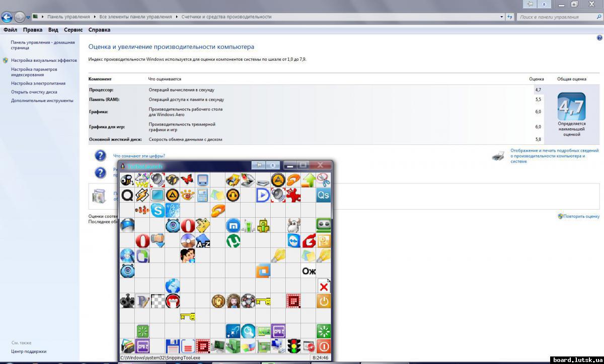Screen dimensions: 604x364
Task: Open Snipping Tool scissors icon
Action: (324, 179)
